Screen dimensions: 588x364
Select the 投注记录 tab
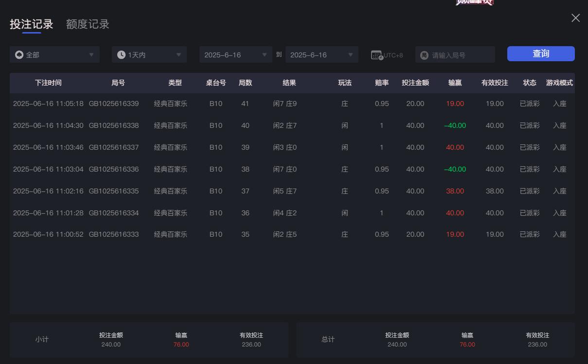click(30, 23)
